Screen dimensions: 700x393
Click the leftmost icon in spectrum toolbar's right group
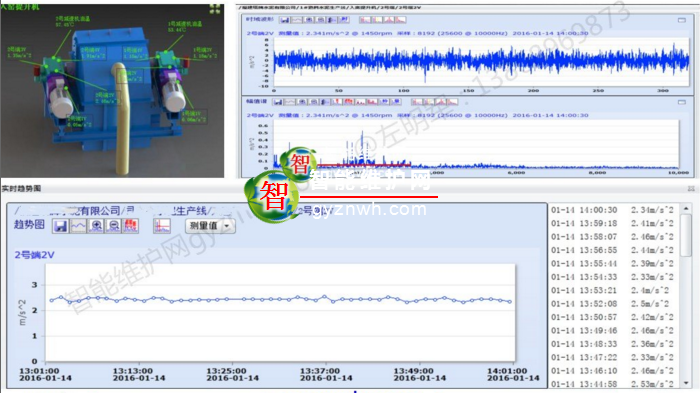point(417,102)
